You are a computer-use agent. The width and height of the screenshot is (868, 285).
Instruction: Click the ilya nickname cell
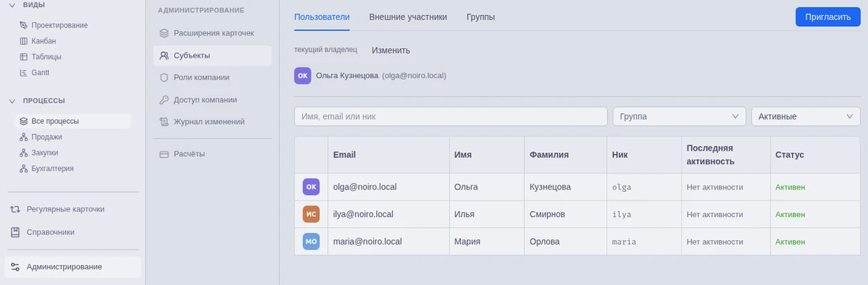(643, 214)
